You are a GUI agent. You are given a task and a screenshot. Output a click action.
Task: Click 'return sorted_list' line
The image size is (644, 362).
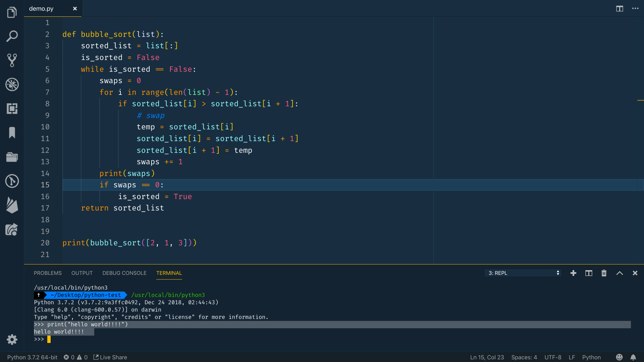click(122, 208)
